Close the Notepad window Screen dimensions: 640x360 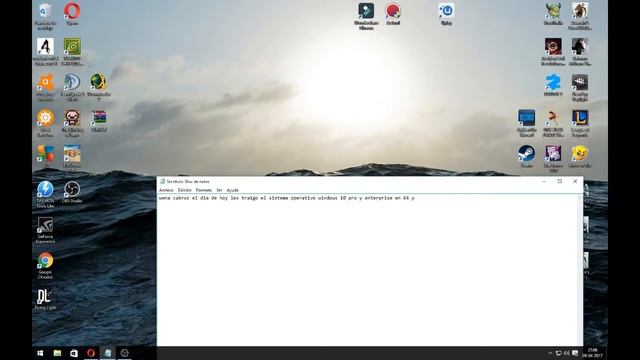click(575, 182)
